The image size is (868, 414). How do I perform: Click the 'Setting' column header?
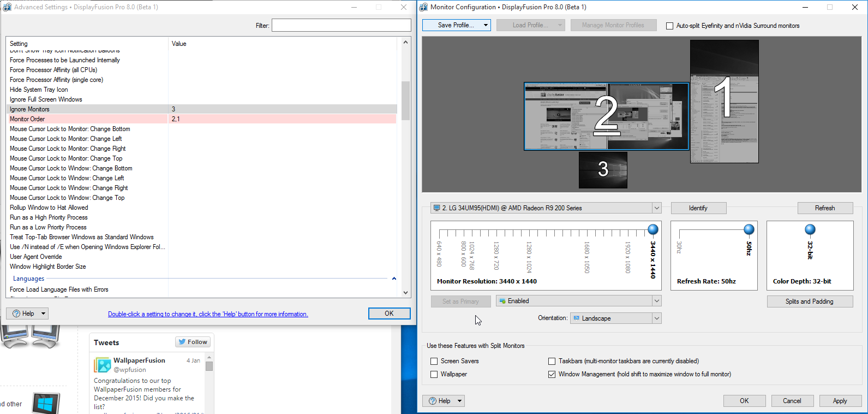pyautogui.click(x=87, y=44)
